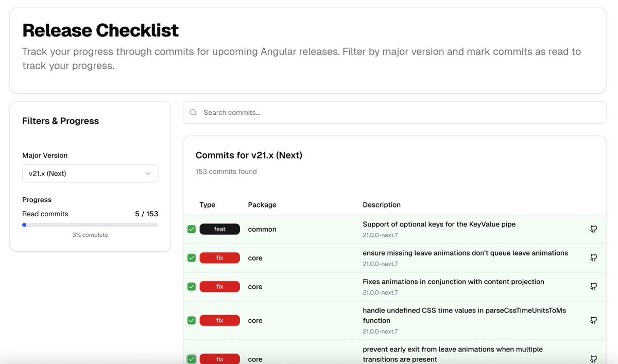The height and width of the screenshot is (364, 618).
Task: Click the '5 / 153' progress count
Action: pos(147,214)
